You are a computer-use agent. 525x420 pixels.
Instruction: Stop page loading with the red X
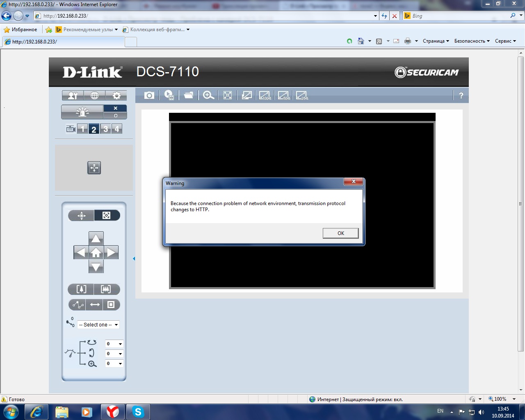point(395,16)
